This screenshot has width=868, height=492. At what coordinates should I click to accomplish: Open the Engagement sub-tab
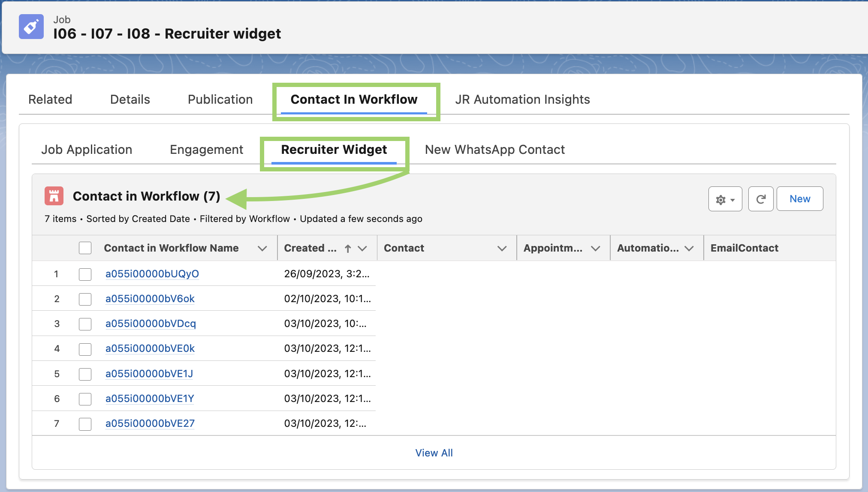click(x=206, y=150)
